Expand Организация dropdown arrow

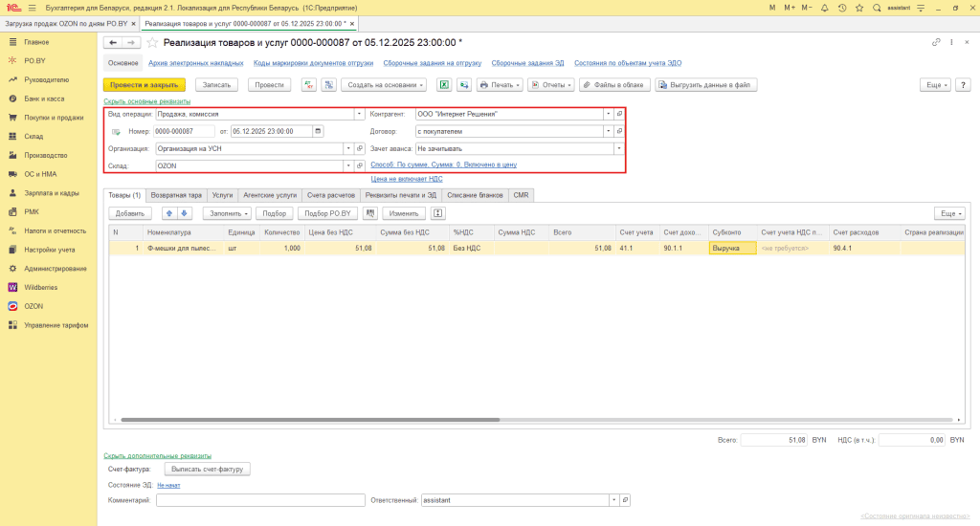(348, 148)
